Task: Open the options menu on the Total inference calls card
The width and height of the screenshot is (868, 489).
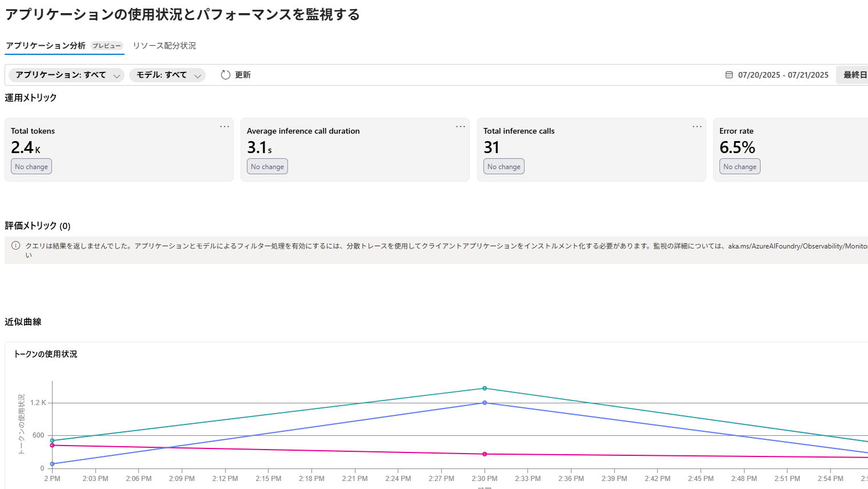Action: coord(697,126)
